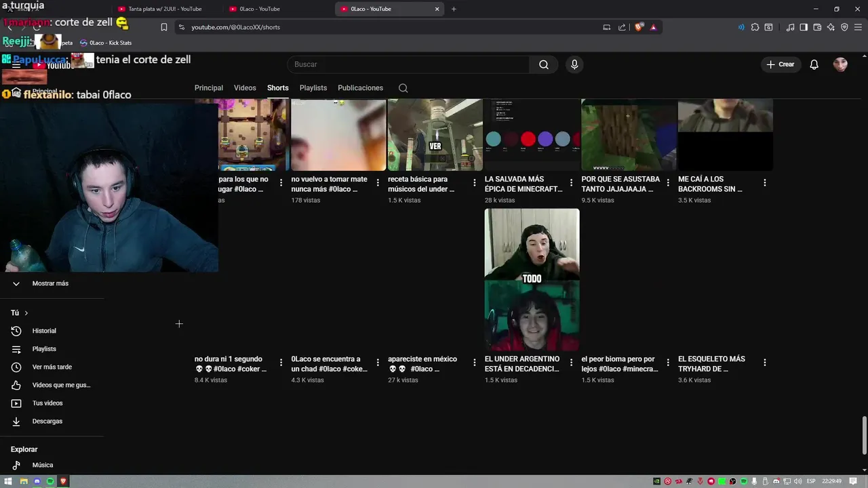Open short titled 'LA SALVADA MÁS ÉPICA DE MINECRAFT'

pyautogui.click(x=524, y=184)
